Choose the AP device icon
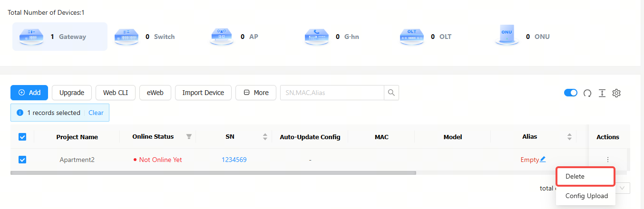The width and height of the screenshot is (644, 209). click(221, 36)
